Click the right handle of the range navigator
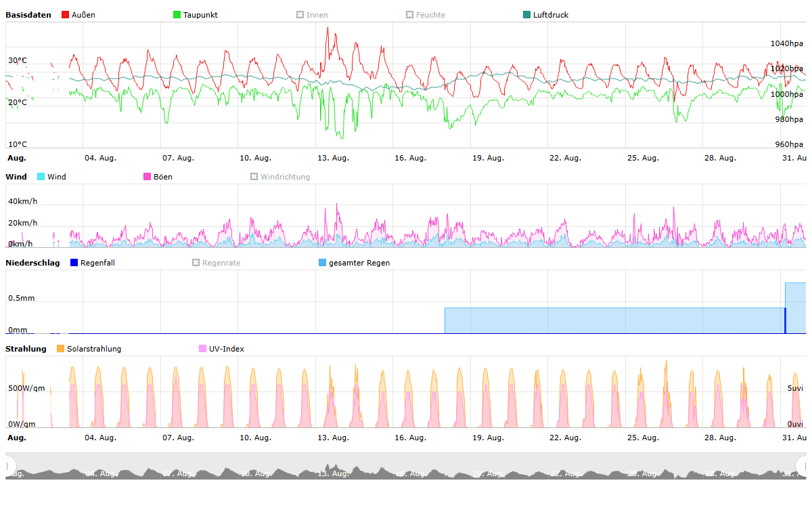Viewport: 812px width, 508px height. [x=803, y=465]
